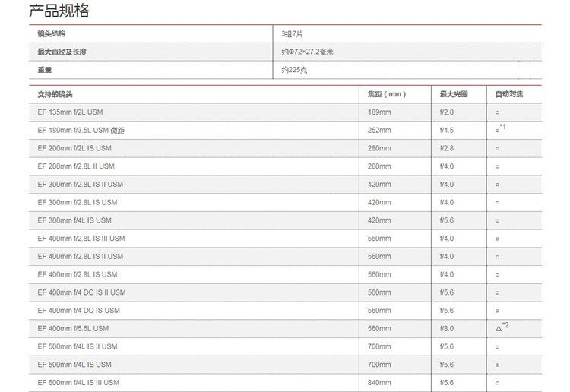Select the 约225克 value

pos(294,70)
